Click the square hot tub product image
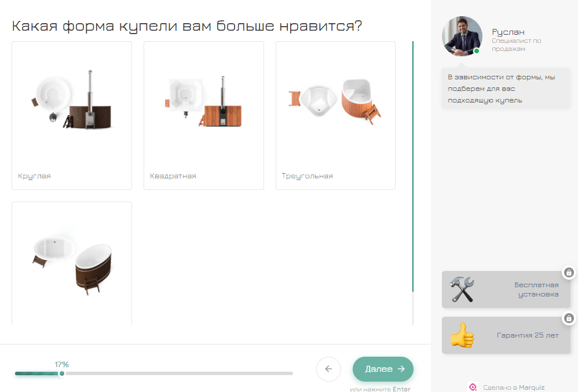The width and height of the screenshot is (578, 392). point(203,101)
